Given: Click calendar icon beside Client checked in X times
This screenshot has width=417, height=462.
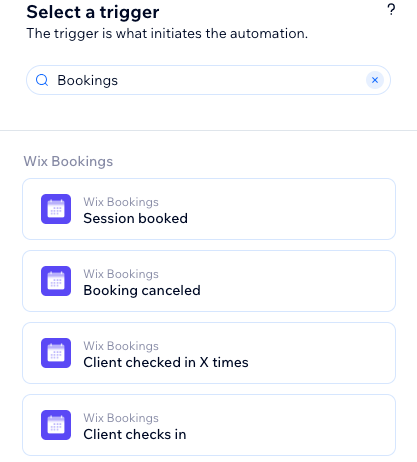Looking at the screenshot, I should pos(56,353).
